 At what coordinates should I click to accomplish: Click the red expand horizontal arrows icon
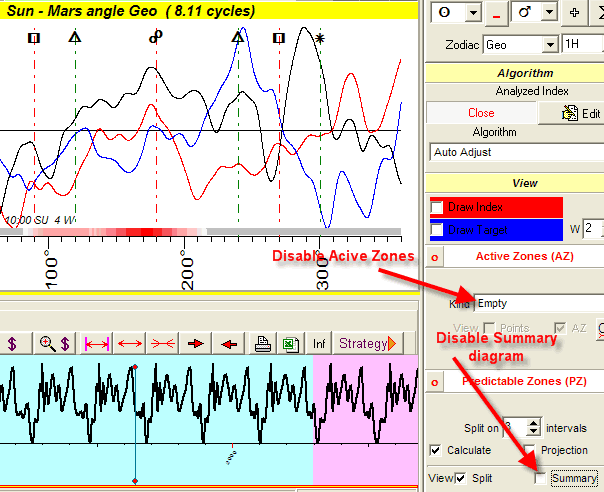(x=131, y=343)
